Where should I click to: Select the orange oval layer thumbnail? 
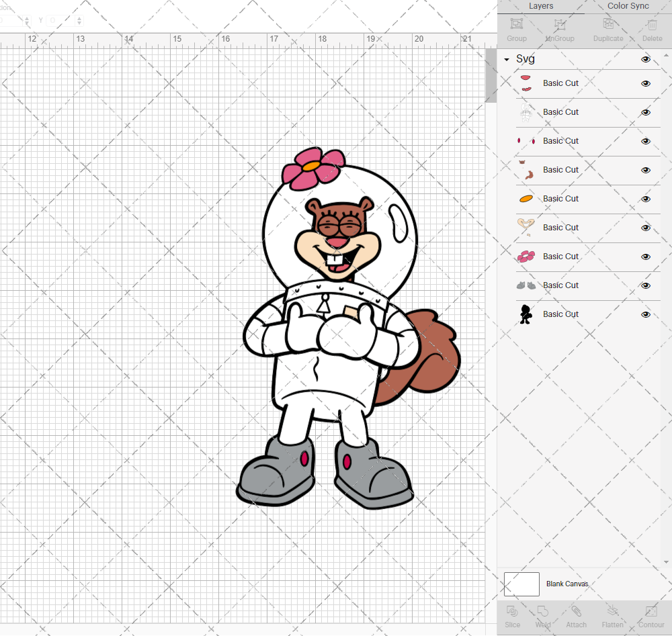point(526,198)
